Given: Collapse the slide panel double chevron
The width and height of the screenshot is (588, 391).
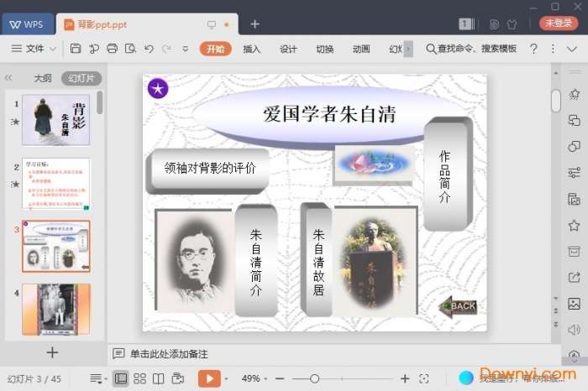Looking at the screenshot, I should (x=8, y=78).
